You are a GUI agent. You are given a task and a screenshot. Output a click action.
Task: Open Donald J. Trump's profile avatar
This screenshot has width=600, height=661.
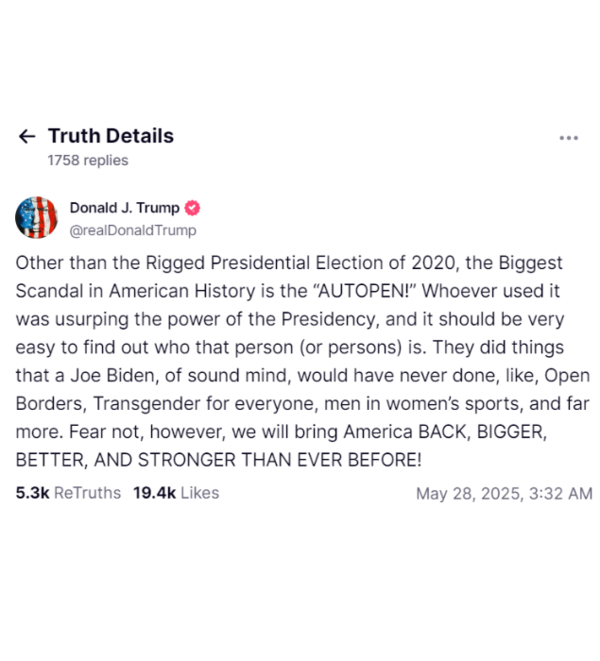point(36,218)
